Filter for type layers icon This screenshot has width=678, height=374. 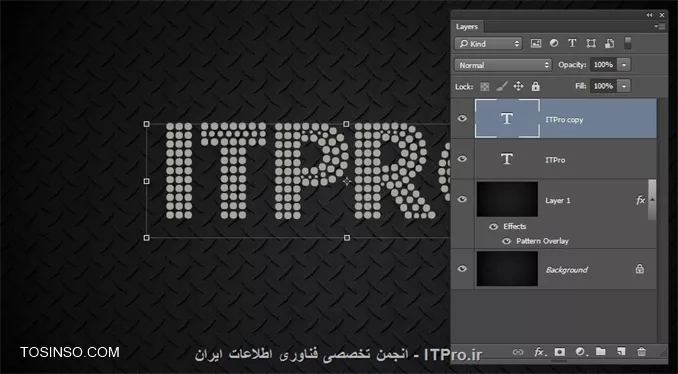(x=572, y=43)
